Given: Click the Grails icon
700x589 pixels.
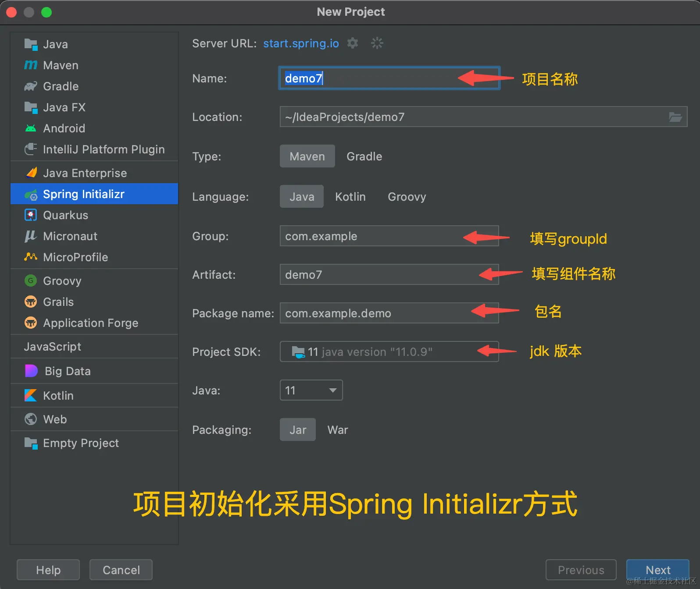Looking at the screenshot, I should 31,302.
